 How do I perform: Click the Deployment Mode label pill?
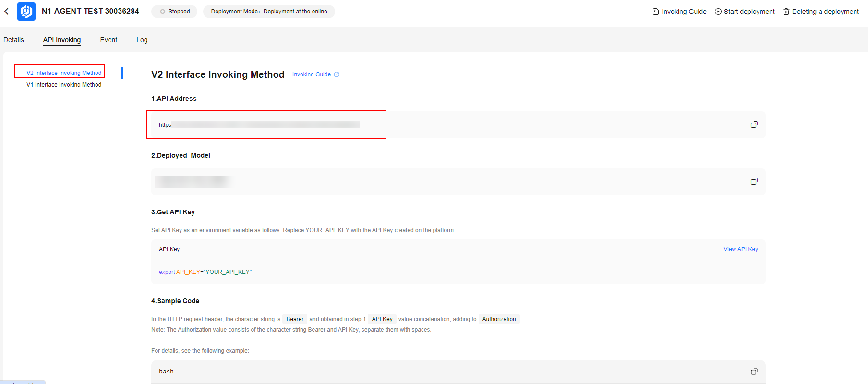(269, 12)
